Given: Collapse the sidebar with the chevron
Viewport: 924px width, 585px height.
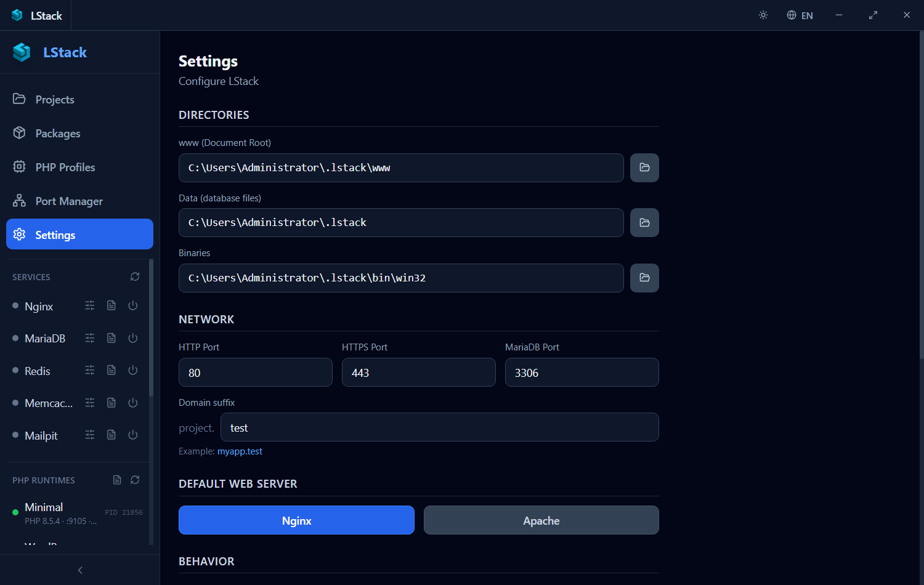Looking at the screenshot, I should 80,570.
